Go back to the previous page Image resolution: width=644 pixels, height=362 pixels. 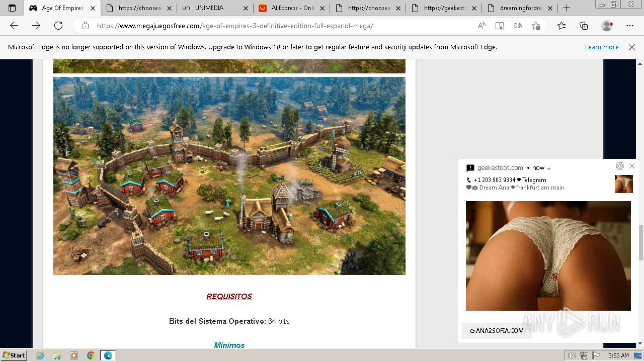(14, 26)
